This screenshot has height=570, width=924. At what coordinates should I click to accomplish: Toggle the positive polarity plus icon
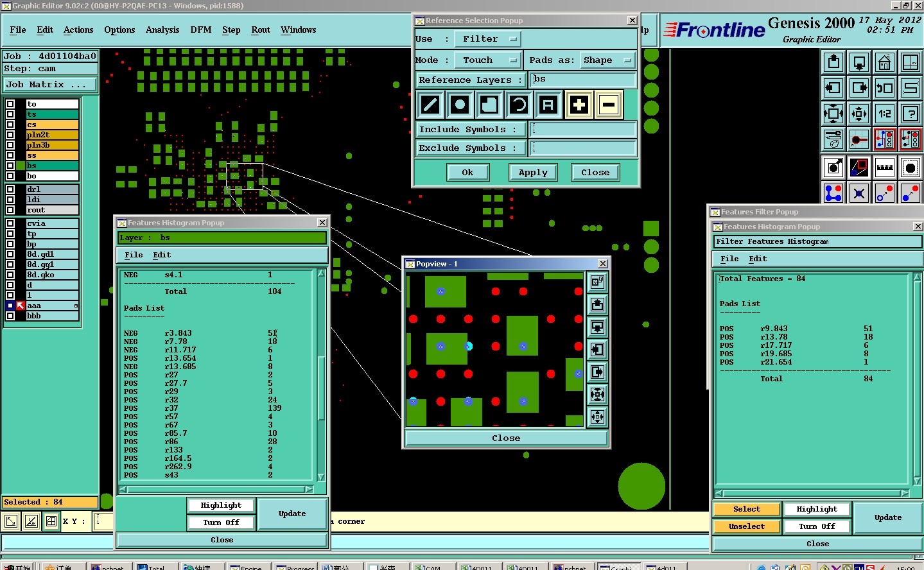(x=579, y=104)
